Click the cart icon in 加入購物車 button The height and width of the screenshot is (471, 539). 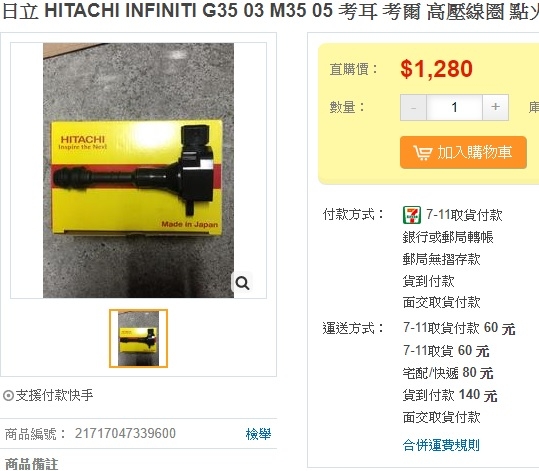[422, 153]
